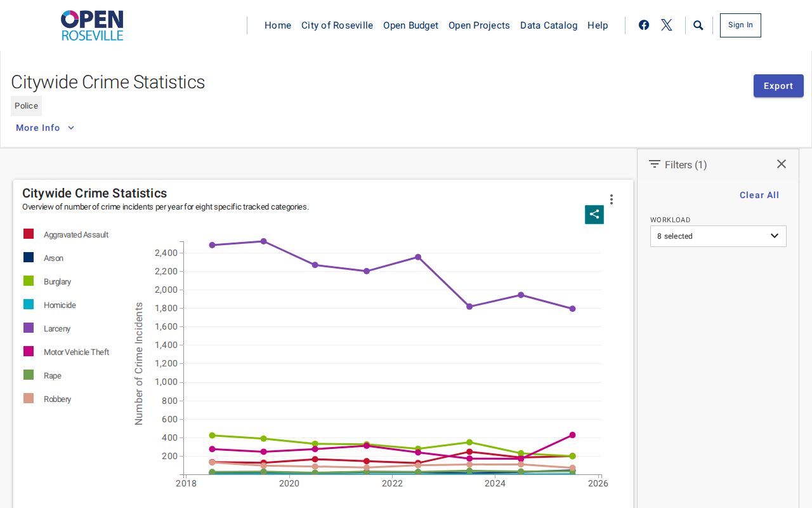Image resolution: width=812 pixels, height=508 pixels.
Task: Visit the Facebook page icon
Action: 644,25
